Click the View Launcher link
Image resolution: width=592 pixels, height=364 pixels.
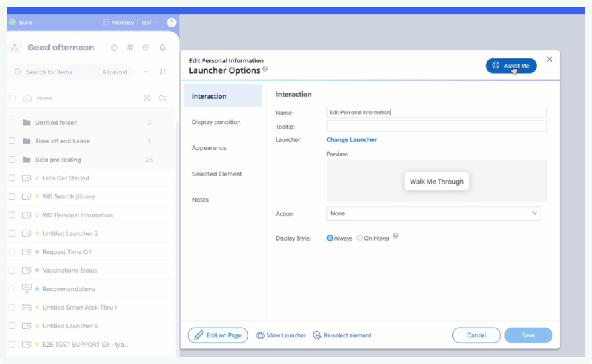pyautogui.click(x=281, y=335)
